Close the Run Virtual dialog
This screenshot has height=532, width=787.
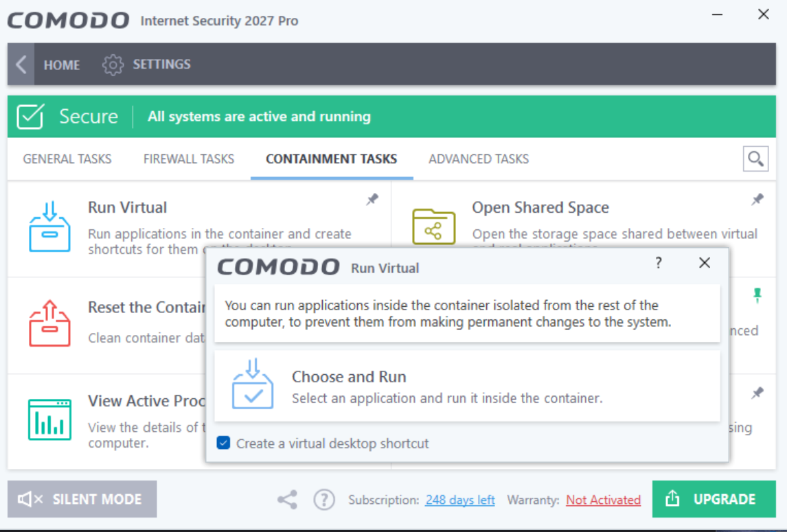[x=704, y=262]
